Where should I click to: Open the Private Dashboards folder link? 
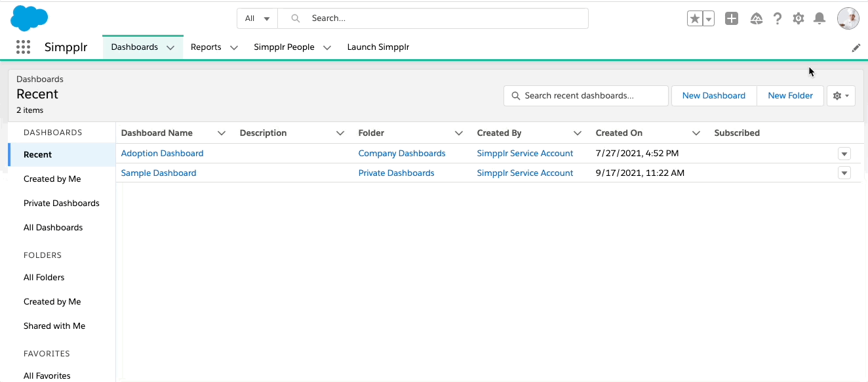pyautogui.click(x=396, y=173)
